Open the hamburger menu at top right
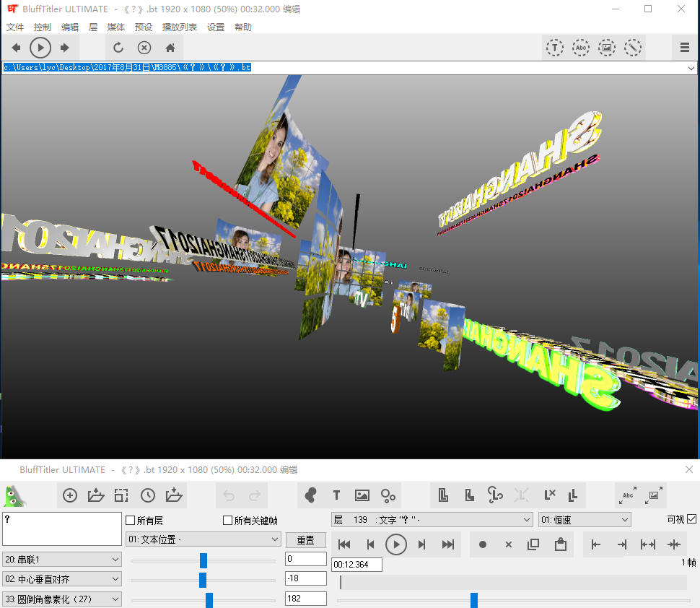Screen dimensions: 700x608 (x=684, y=48)
